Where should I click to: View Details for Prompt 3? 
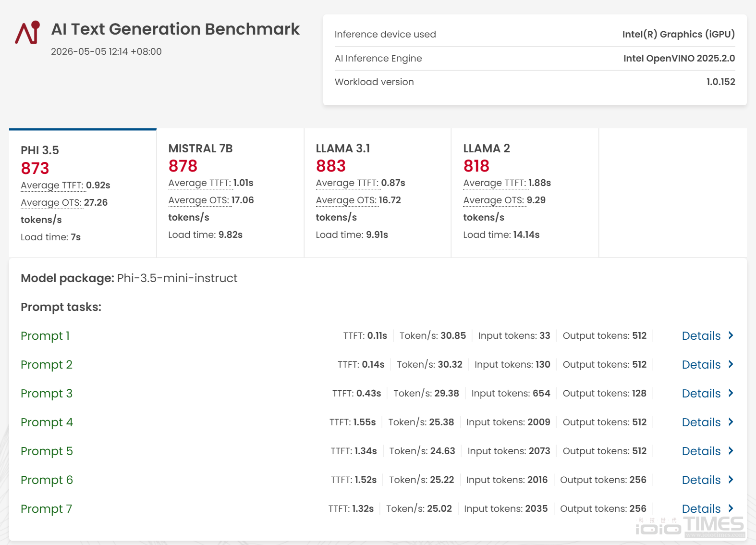(x=701, y=394)
